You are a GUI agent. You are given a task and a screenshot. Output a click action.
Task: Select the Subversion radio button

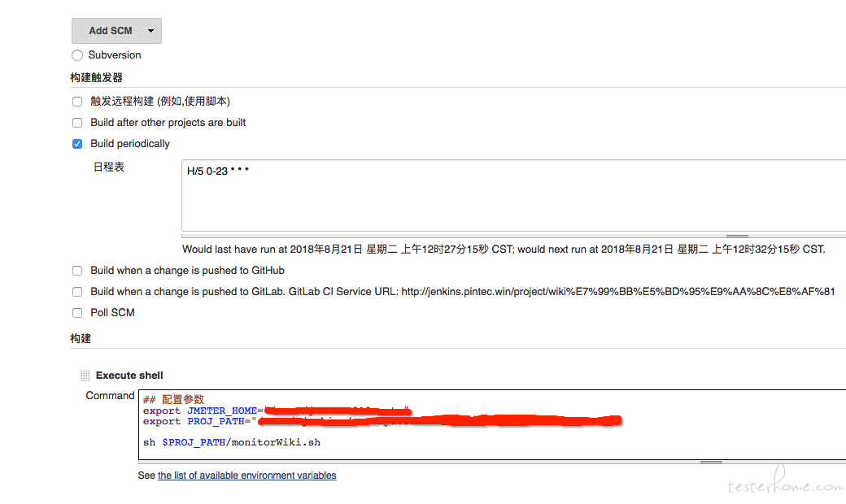[x=77, y=55]
